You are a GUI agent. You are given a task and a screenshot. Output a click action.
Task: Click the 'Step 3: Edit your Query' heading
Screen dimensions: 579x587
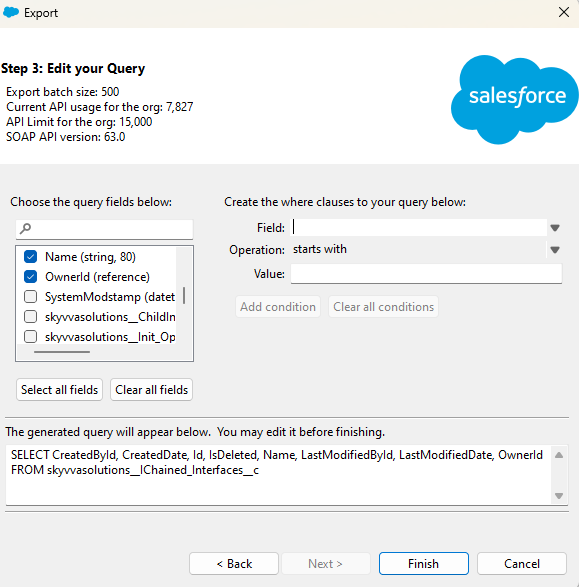[x=73, y=69]
